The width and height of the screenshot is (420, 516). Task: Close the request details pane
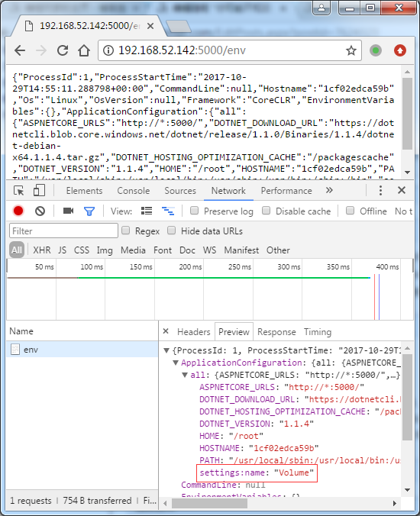point(166,331)
